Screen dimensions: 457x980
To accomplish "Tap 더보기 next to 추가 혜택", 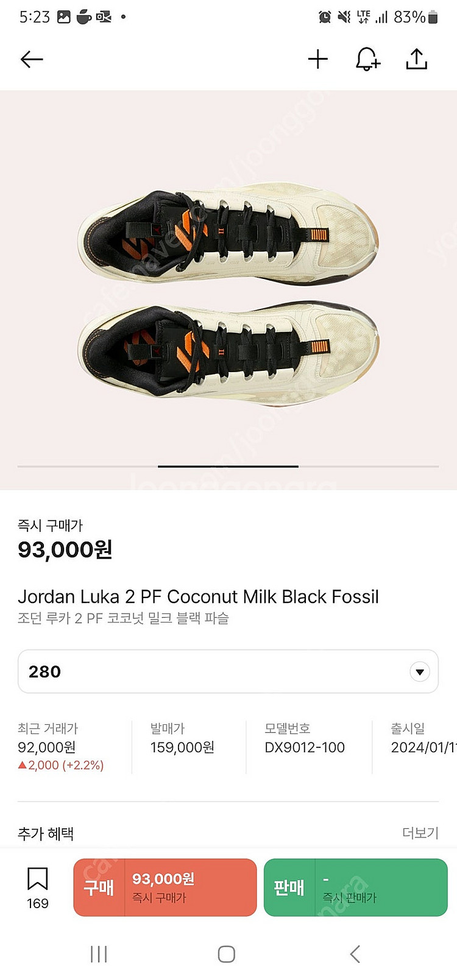I will 420,833.
